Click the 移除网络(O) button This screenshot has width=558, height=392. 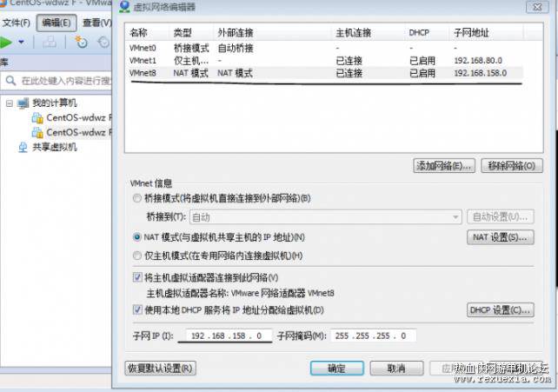coord(512,166)
